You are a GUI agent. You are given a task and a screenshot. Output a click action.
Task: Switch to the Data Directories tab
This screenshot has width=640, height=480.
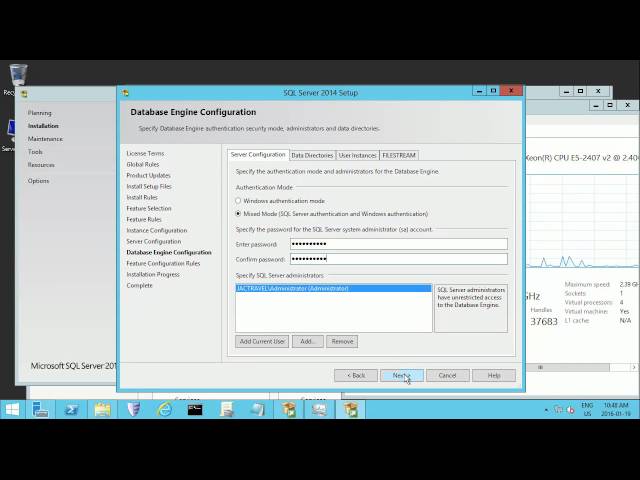[312, 156]
